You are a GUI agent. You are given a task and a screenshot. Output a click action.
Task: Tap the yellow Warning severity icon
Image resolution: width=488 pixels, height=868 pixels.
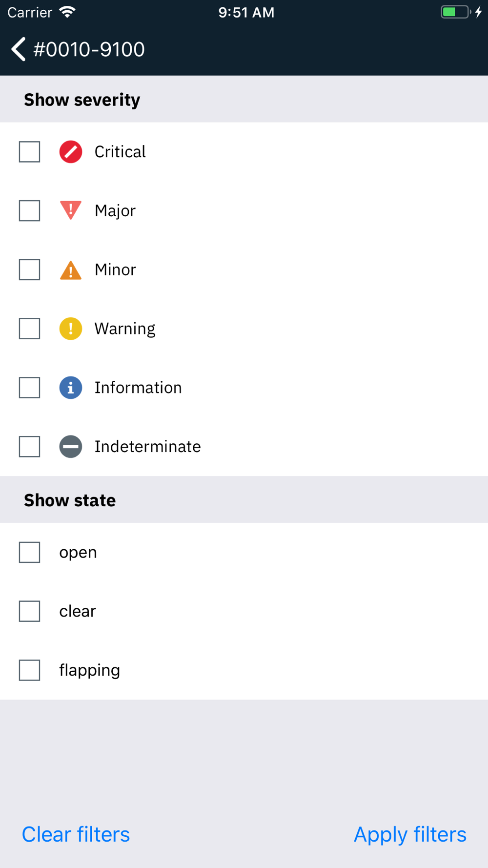[71, 329]
